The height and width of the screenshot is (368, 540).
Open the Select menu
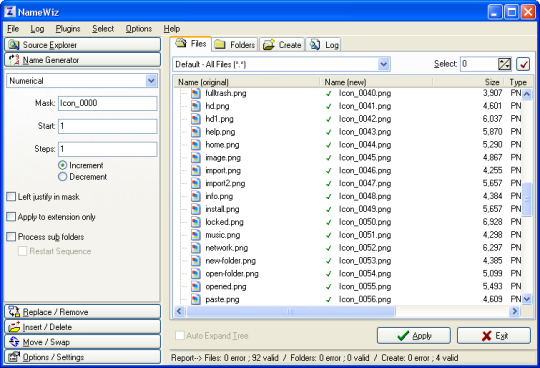[103, 29]
